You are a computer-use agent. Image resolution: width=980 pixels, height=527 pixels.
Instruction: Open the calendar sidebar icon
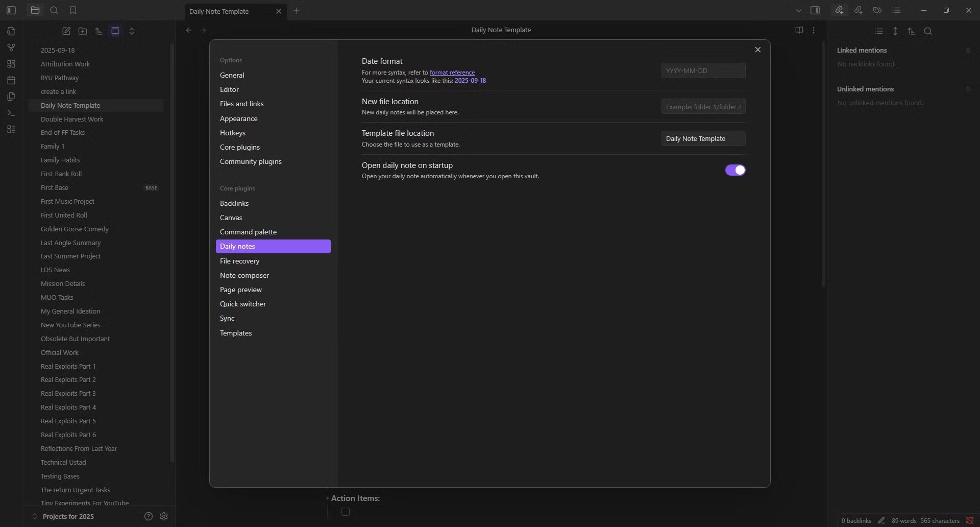[x=11, y=80]
